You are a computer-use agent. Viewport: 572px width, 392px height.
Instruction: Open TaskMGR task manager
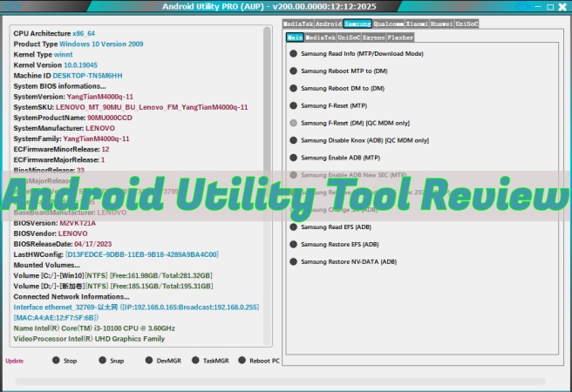(x=210, y=361)
